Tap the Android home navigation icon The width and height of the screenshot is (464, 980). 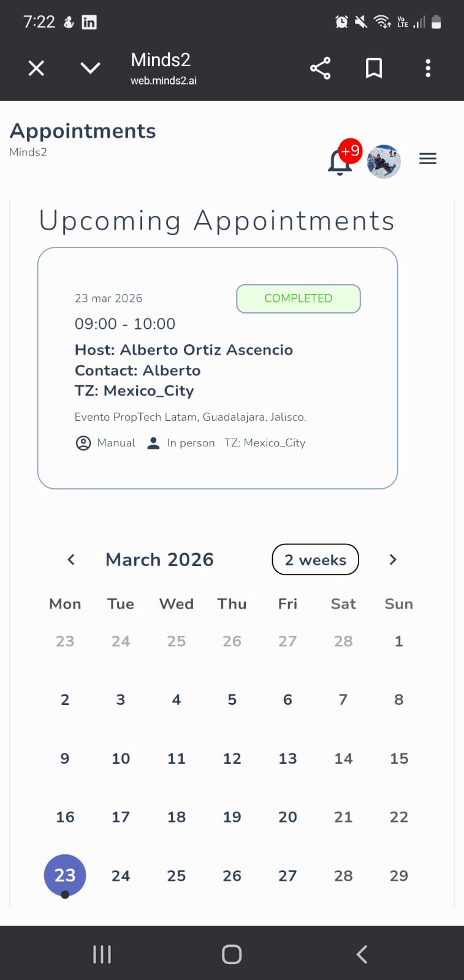[232, 954]
